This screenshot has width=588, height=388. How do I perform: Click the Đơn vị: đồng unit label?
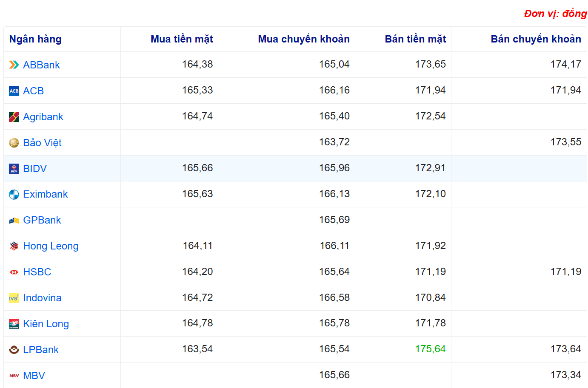click(x=555, y=14)
